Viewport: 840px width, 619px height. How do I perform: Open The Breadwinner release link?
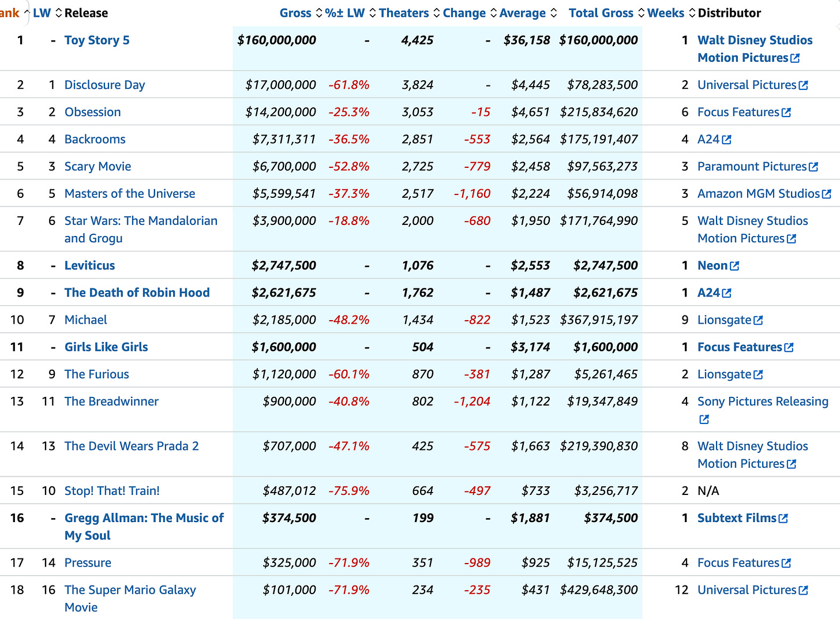point(111,401)
